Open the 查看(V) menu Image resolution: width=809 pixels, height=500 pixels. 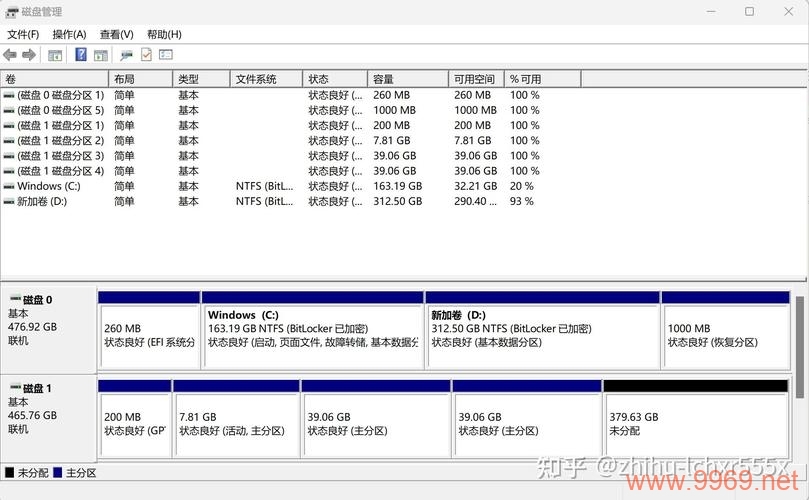pos(117,35)
